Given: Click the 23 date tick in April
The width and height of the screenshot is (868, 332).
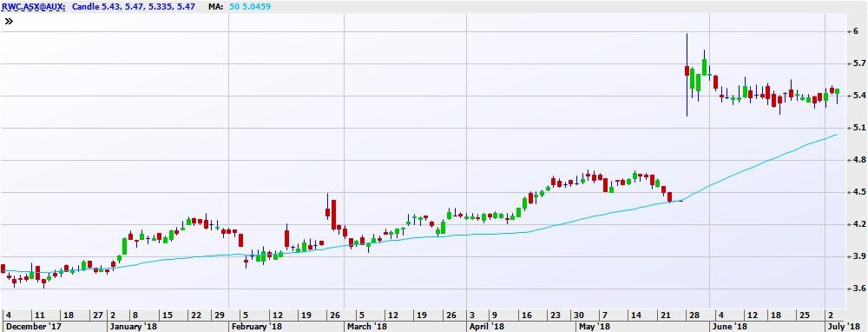Looking at the screenshot, I should pyautogui.click(x=556, y=315).
